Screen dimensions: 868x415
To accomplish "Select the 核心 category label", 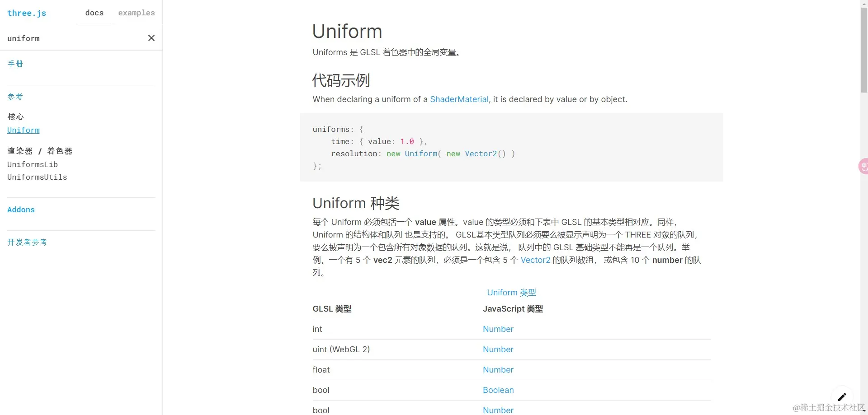I will pos(15,117).
